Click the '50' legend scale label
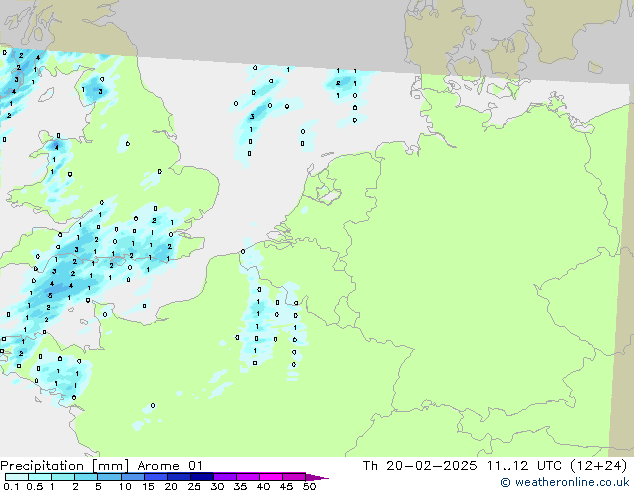The width and height of the screenshot is (634, 490). coord(309,486)
